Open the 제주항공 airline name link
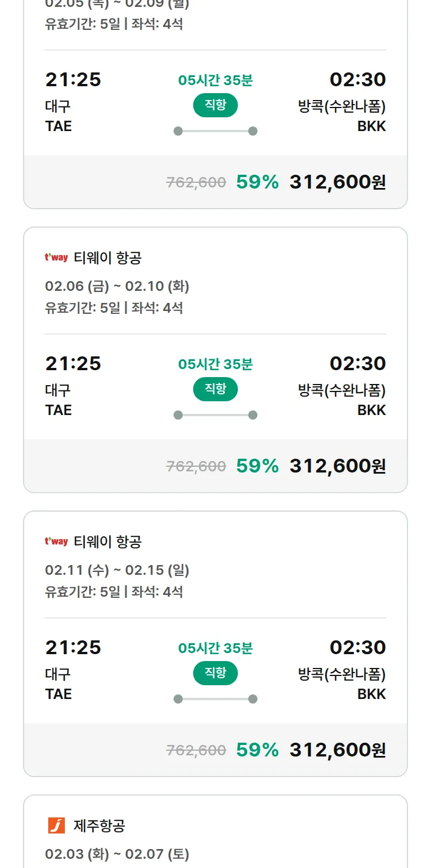 (x=99, y=826)
